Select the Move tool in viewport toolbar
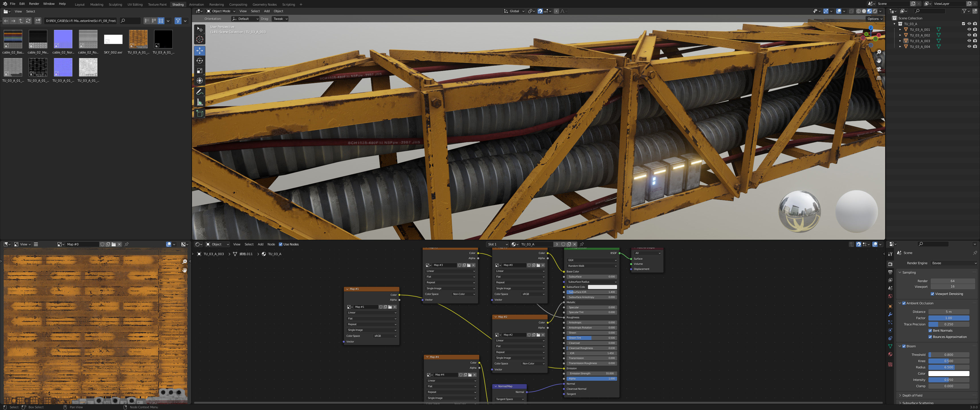The image size is (980, 410). point(199,51)
